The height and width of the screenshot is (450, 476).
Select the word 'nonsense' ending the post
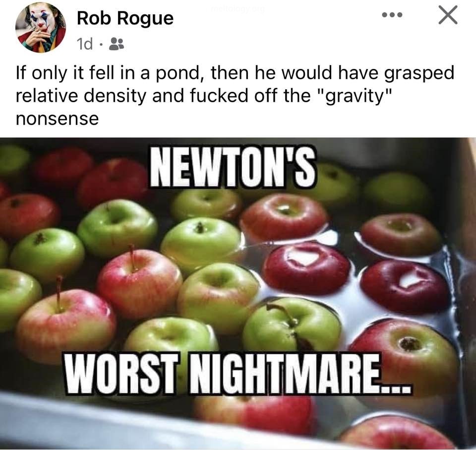coord(58,119)
